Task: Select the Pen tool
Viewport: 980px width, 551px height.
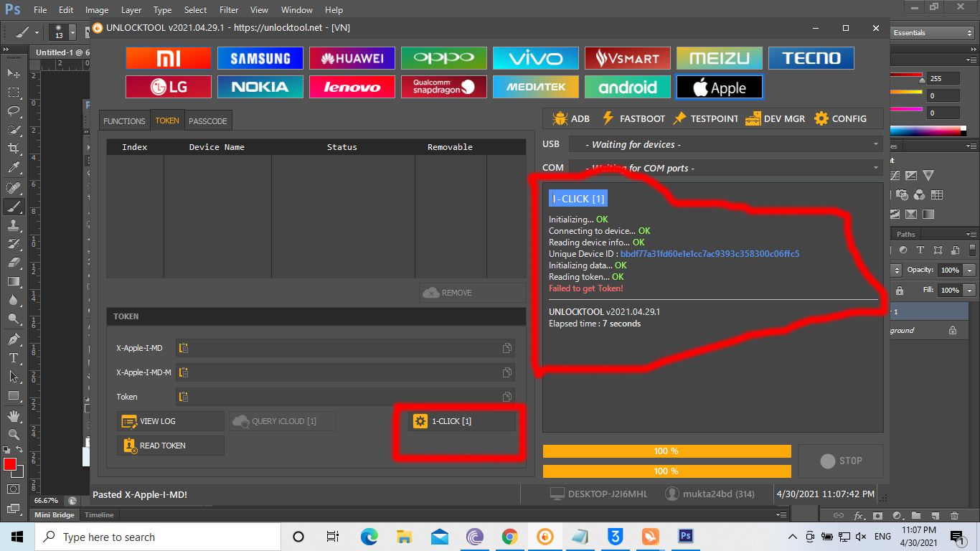Action: [x=14, y=339]
